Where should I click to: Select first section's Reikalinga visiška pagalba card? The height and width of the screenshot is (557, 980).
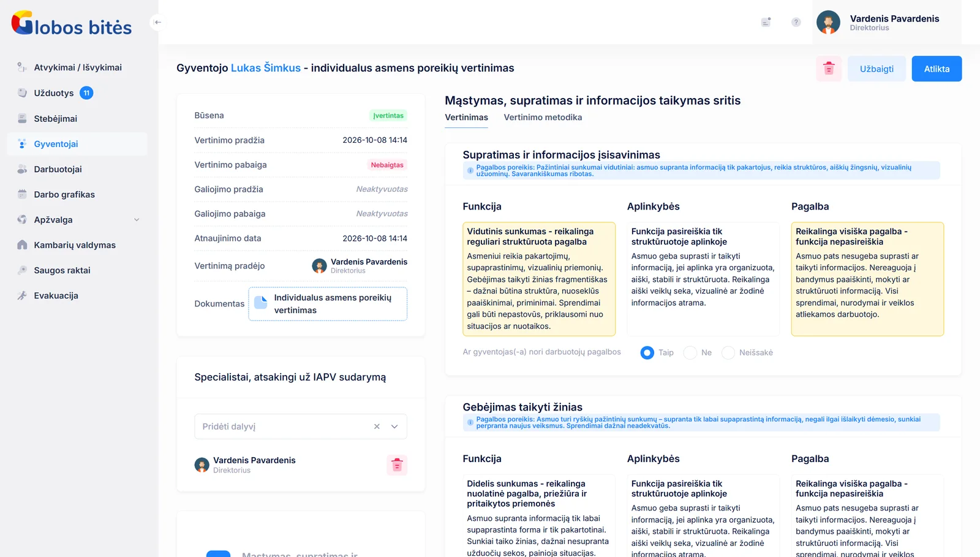(867, 279)
